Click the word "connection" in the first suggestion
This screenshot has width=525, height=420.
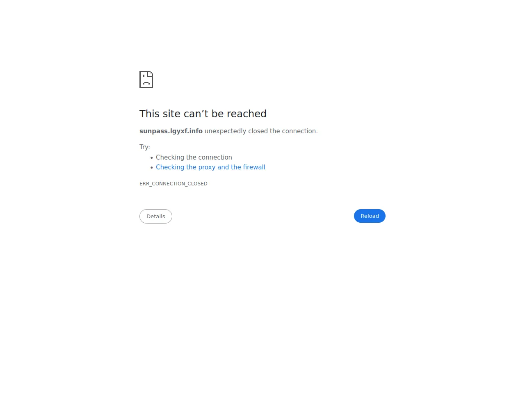coord(215,157)
